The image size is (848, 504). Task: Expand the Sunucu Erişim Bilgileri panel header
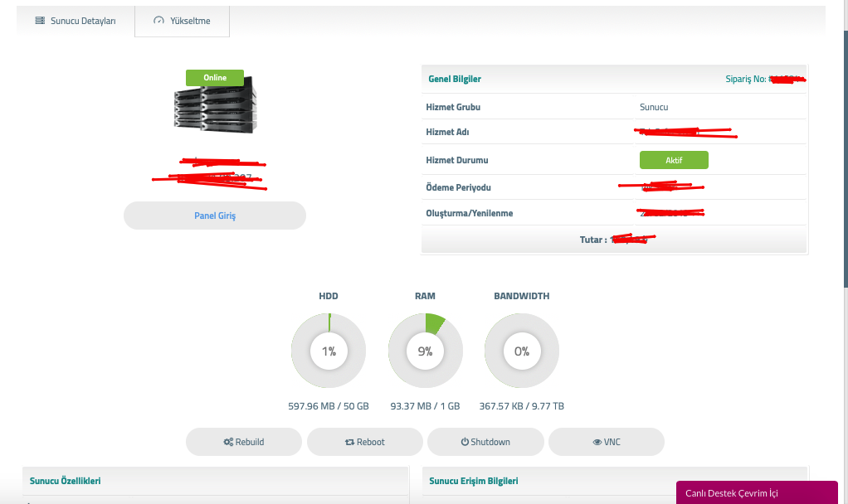pyautogui.click(x=473, y=481)
